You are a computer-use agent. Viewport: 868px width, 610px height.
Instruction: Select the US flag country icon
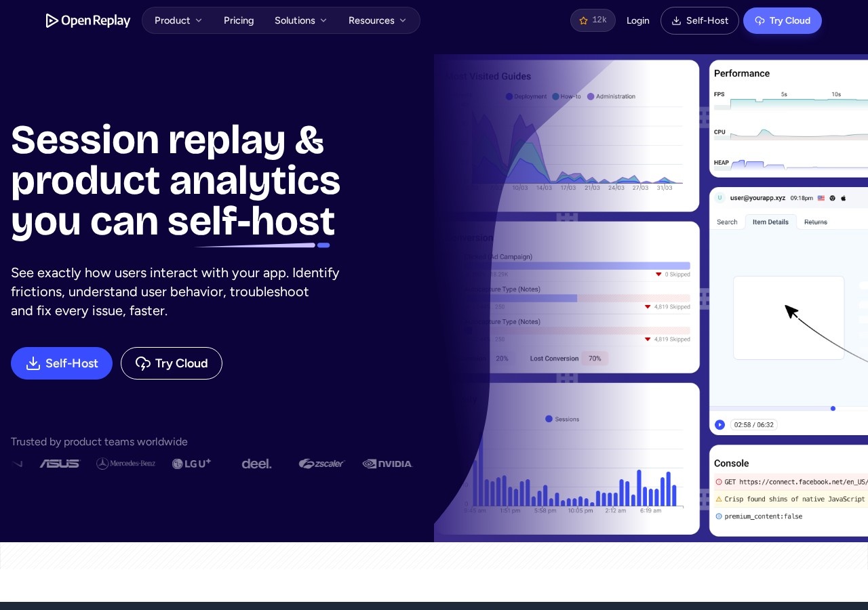coord(821,198)
